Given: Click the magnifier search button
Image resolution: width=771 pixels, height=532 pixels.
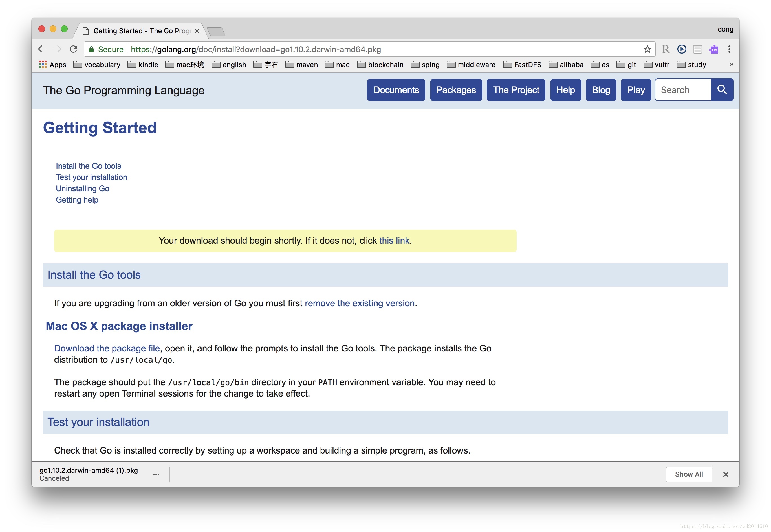Looking at the screenshot, I should tap(722, 90).
